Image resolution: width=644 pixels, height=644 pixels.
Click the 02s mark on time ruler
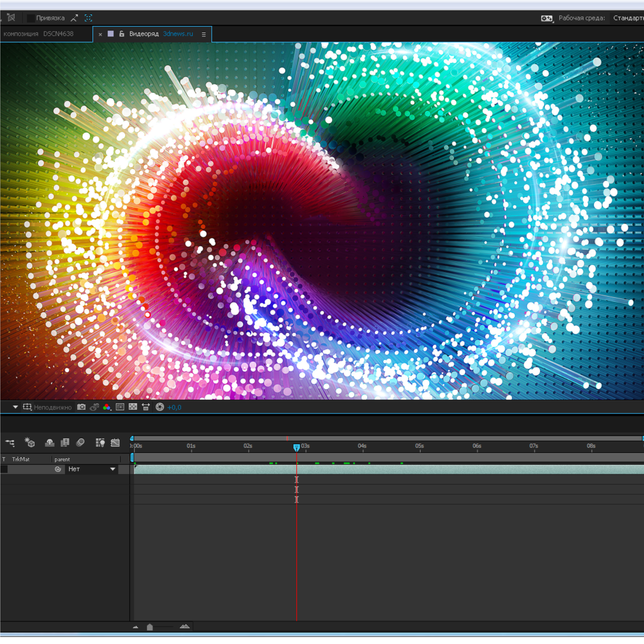248,446
